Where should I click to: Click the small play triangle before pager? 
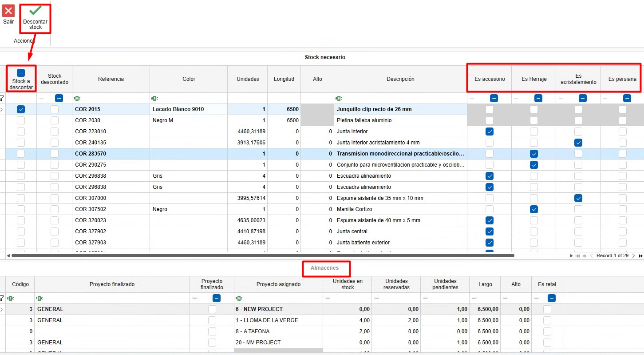(x=571, y=256)
